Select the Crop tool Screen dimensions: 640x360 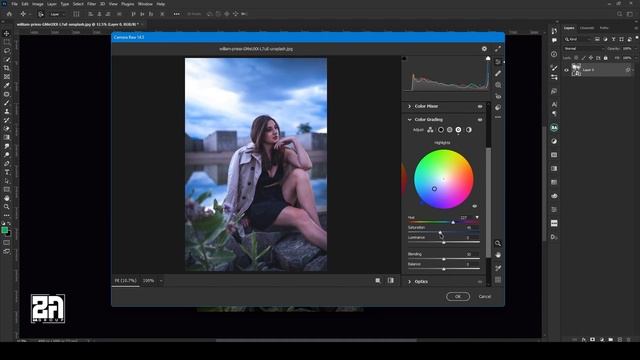click(7, 68)
